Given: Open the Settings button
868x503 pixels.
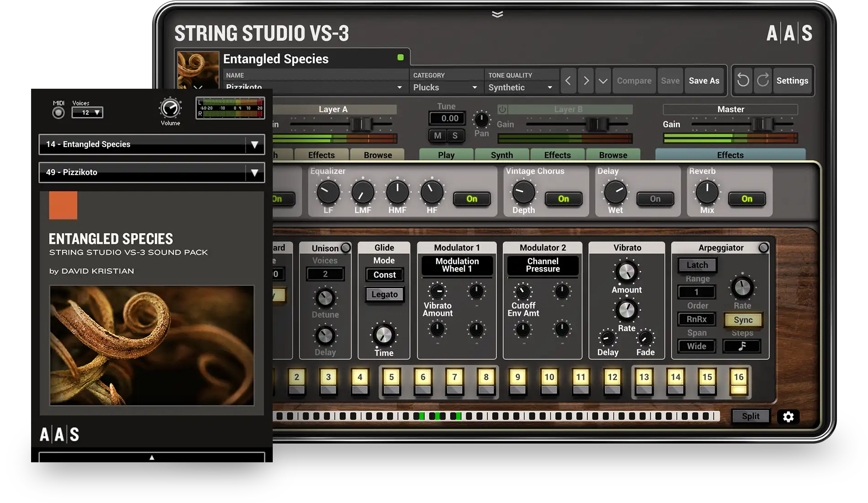Looking at the screenshot, I should [793, 80].
